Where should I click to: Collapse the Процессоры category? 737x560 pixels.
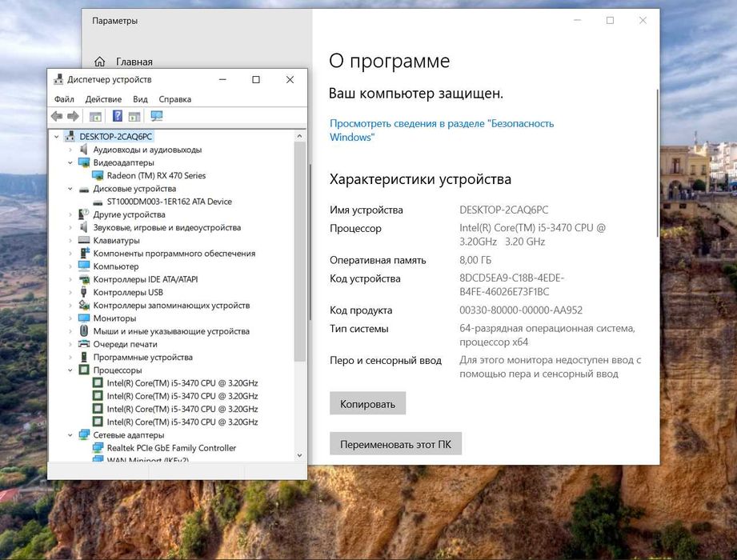click(70, 370)
